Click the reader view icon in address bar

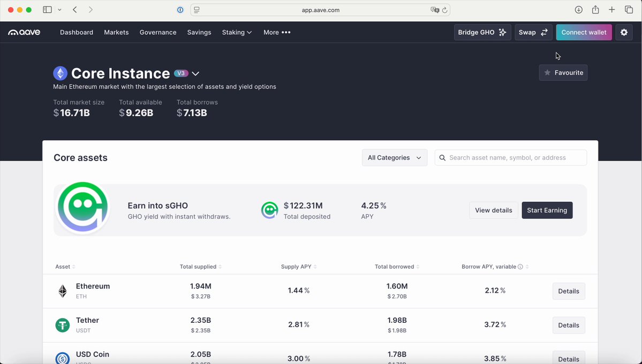coord(197,10)
